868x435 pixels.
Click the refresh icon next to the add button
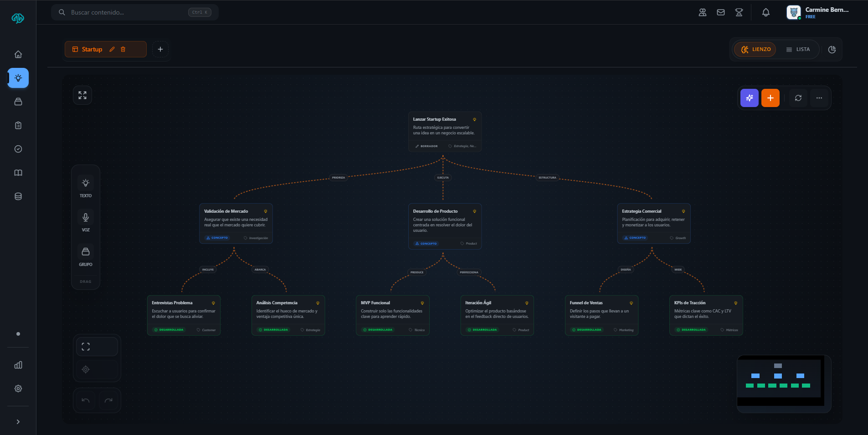(797, 97)
